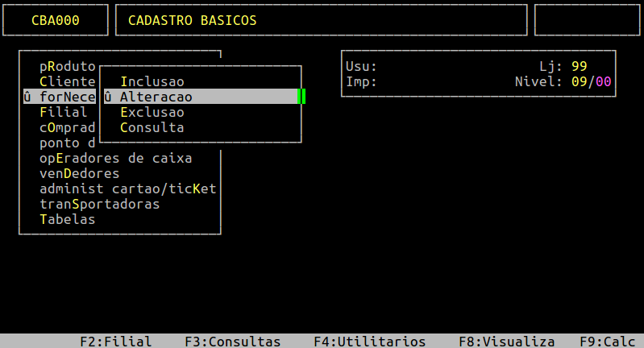Open the Filial menu entry
The image size is (644, 348).
click(x=64, y=112)
